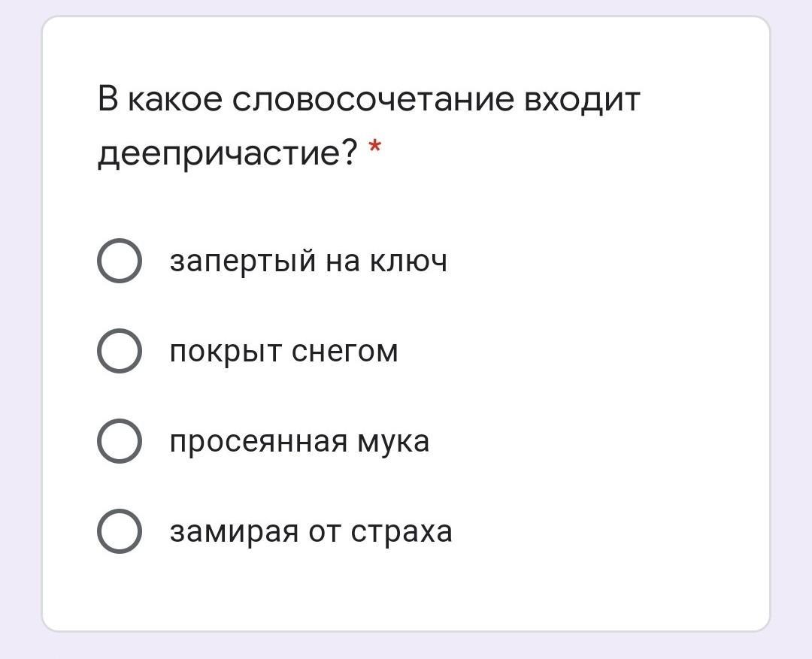This screenshot has width=812, height=659.
Task: Click the word "деепричастие?" in the question
Action: point(229,154)
